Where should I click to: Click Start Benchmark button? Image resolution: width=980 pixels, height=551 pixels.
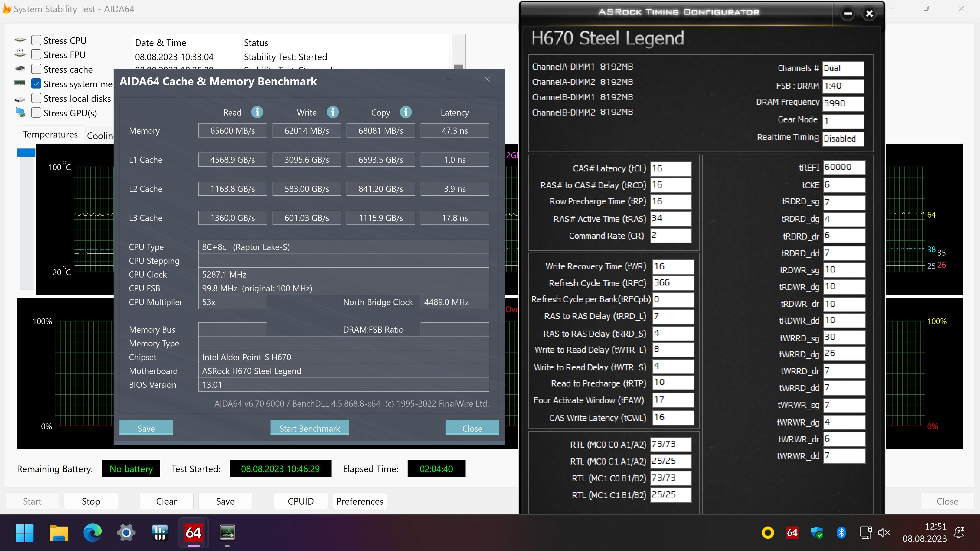[309, 428]
